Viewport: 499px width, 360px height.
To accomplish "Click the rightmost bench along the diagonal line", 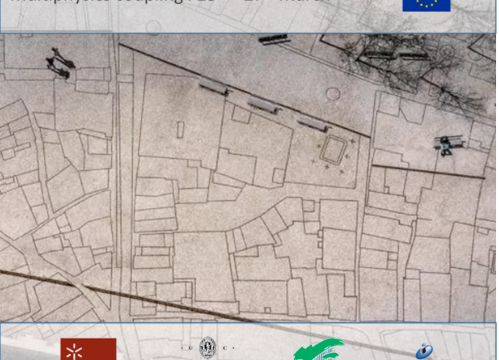I will tap(313, 124).
